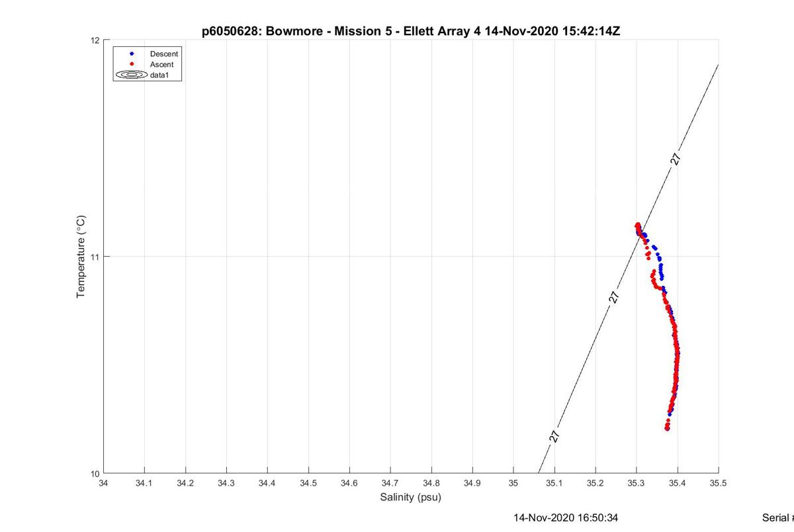
Task: Click the x-axis tick label "34.7"
Action: [390, 484]
